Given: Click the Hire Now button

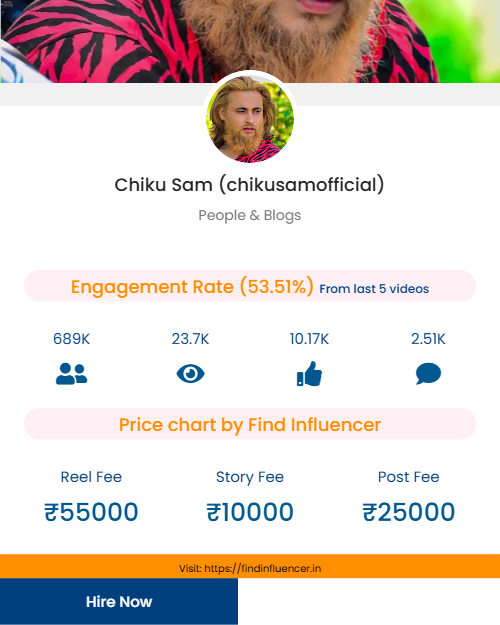Looking at the screenshot, I should coord(119,601).
